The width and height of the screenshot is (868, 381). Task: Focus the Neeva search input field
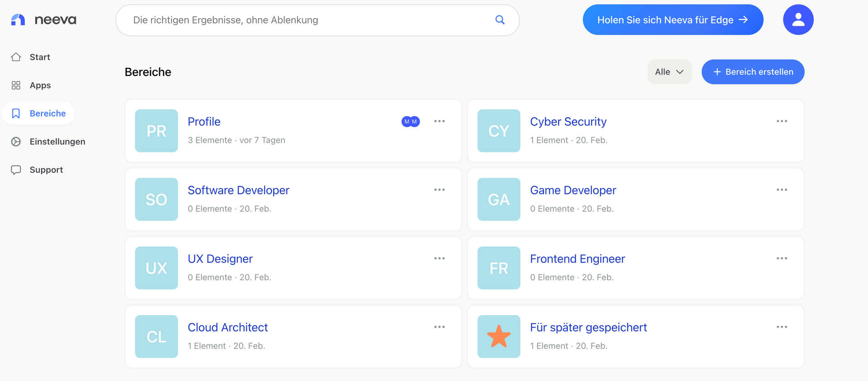click(x=307, y=20)
